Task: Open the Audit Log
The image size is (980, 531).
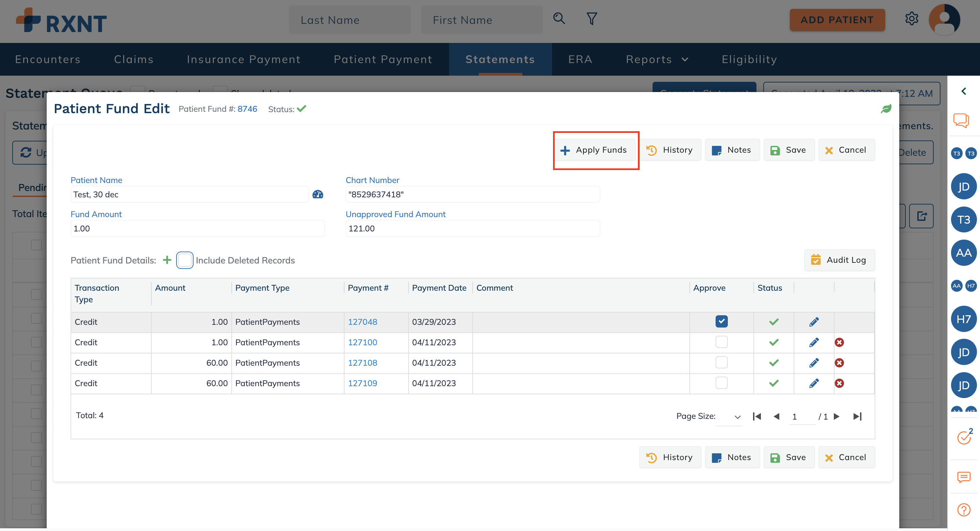Action: 839,260
